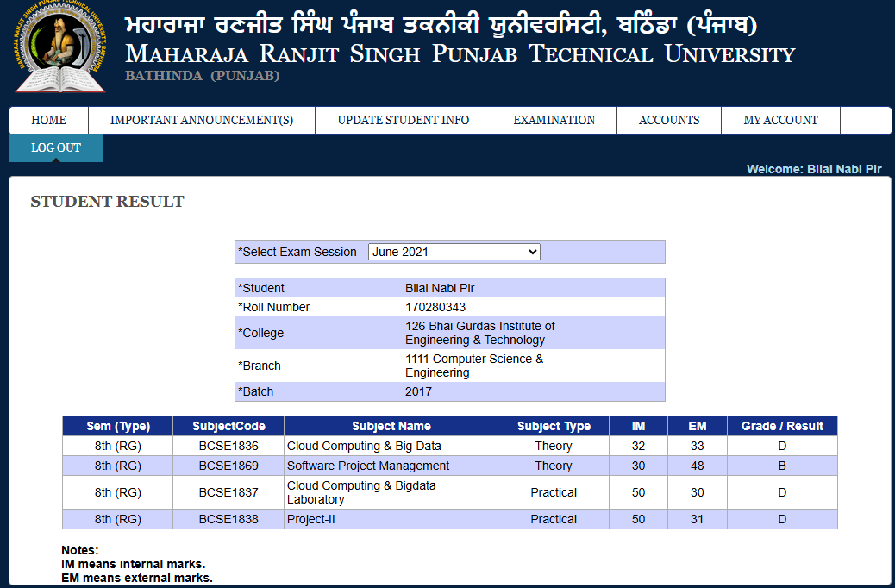895x588 pixels.
Task: Open IMPORTANT ANNOUNCEMENT(S) menu item
Action: [201, 121]
